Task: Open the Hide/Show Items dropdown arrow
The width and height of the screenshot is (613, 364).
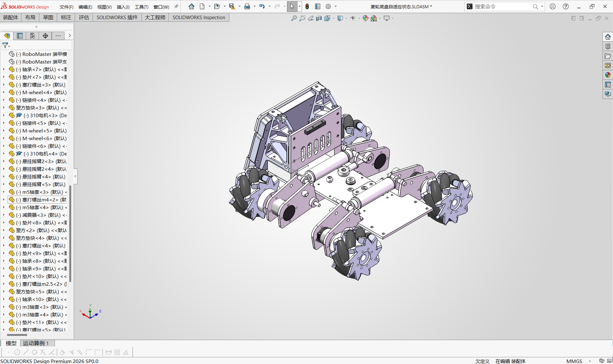Action: [359, 18]
